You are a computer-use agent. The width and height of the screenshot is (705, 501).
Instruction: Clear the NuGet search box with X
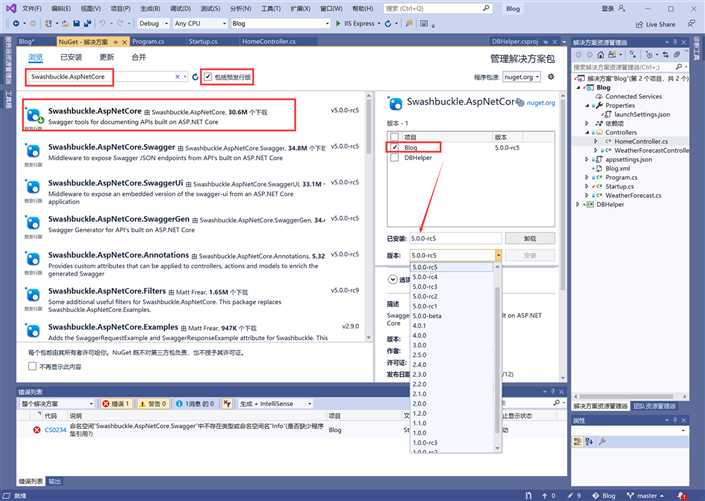click(178, 77)
